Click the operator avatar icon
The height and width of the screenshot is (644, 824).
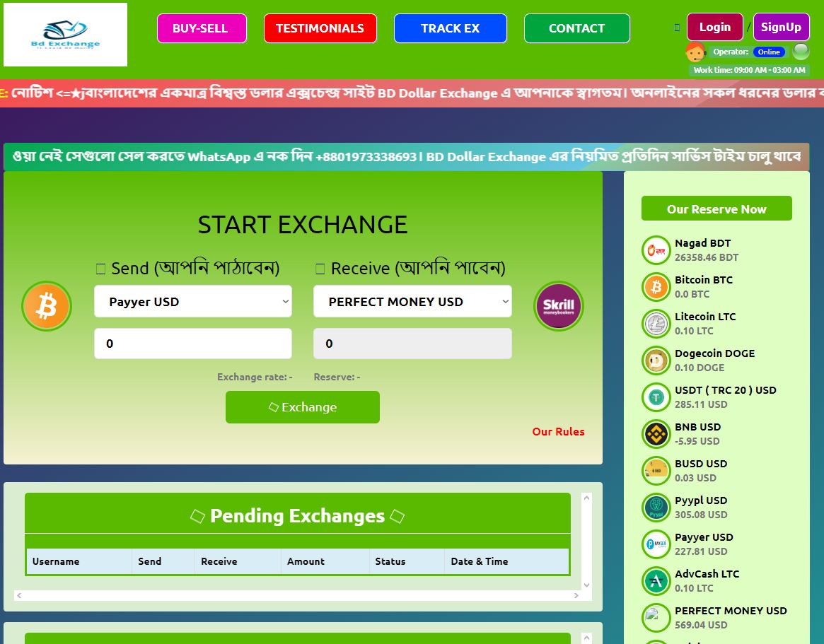point(695,52)
